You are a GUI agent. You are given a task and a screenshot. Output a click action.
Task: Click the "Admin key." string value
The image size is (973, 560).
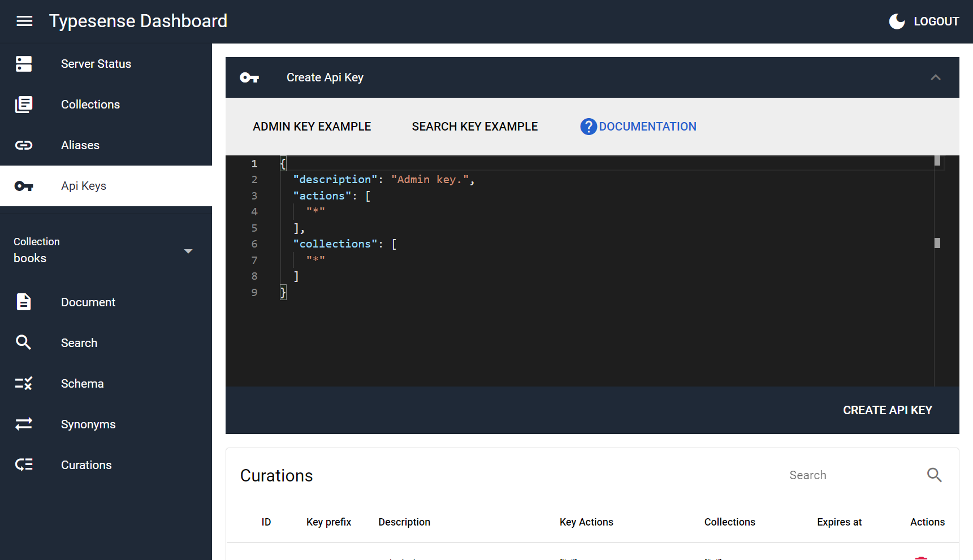click(x=430, y=180)
